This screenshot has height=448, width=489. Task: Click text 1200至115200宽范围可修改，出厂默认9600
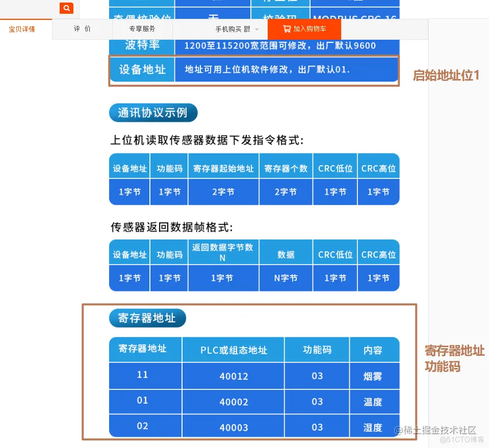[280, 45]
